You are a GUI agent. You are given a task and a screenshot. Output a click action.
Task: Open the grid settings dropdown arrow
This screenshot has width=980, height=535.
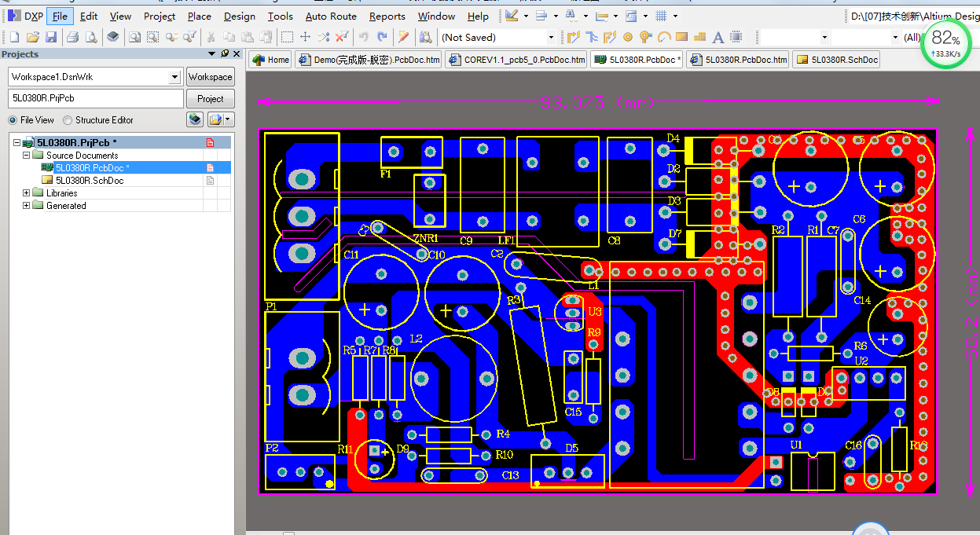pyautogui.click(x=674, y=16)
